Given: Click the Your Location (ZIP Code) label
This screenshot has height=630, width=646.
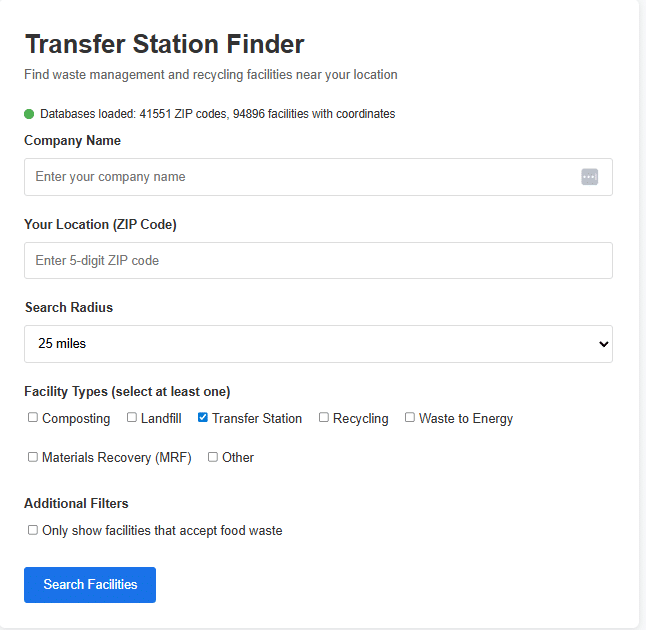Looking at the screenshot, I should coord(100,225).
